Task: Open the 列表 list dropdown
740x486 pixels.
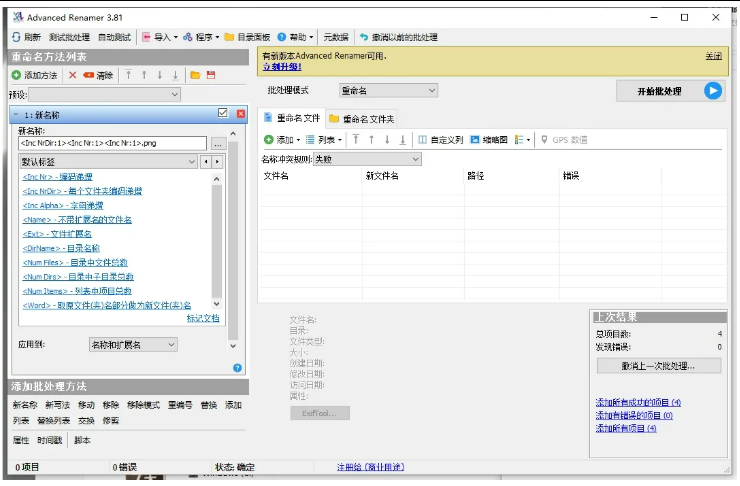Action: pos(324,140)
